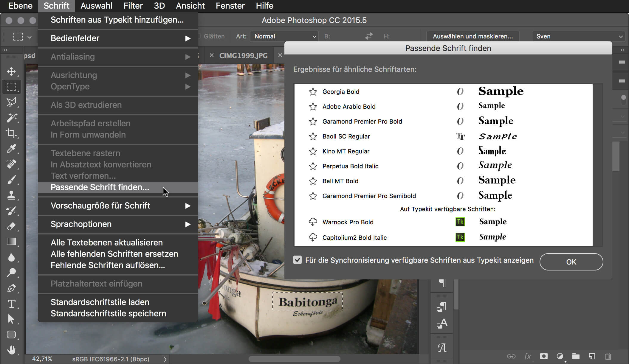The width and height of the screenshot is (629, 364).
Task: Create new adjustment layer icon
Action: [560, 356]
